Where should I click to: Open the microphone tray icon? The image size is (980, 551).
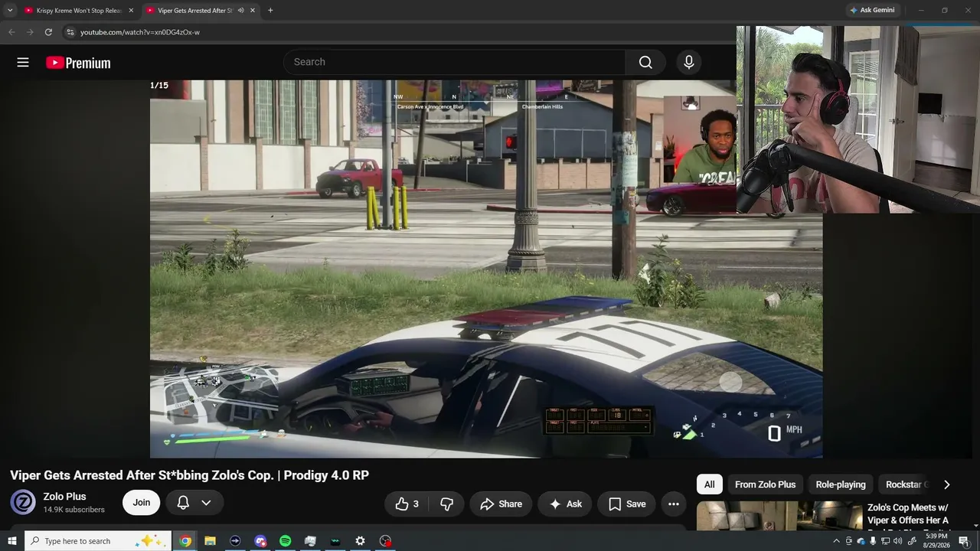tap(873, 541)
